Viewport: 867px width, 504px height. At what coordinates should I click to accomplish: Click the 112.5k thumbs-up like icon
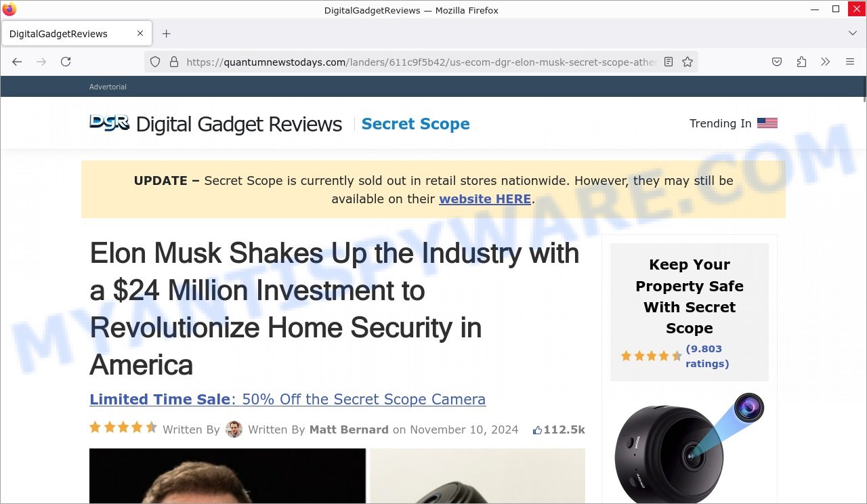(x=538, y=430)
